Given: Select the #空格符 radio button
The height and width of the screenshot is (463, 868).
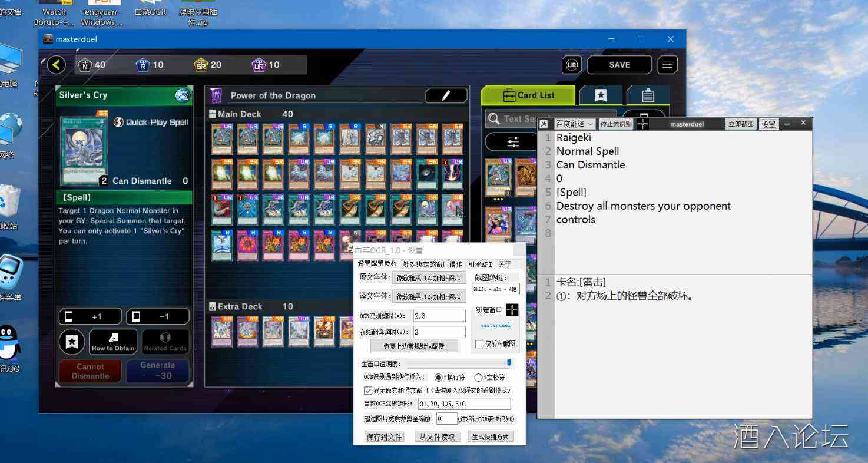Looking at the screenshot, I should (x=478, y=377).
